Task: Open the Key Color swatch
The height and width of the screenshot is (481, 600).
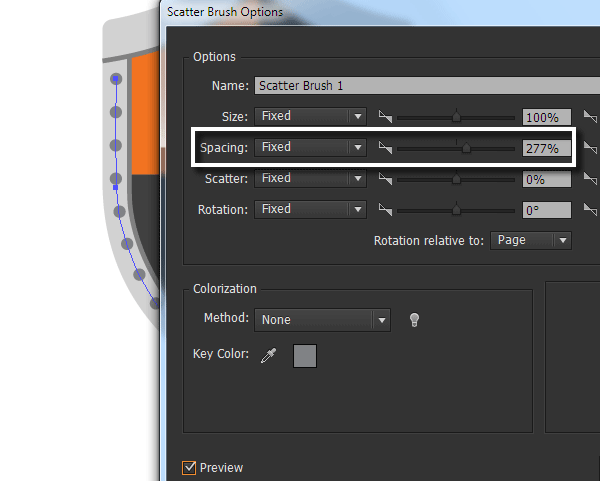Action: [305, 356]
